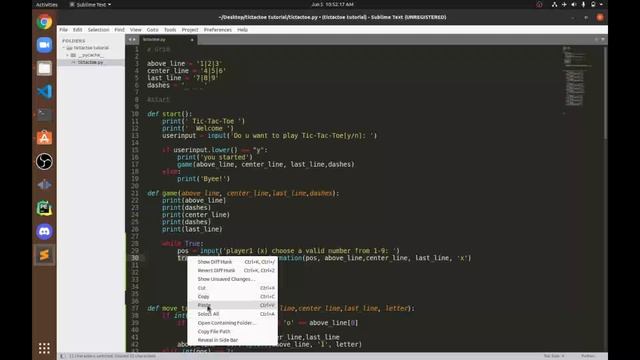Screen dimensions: 640x360
Task: Open OBS Studio from the dock
Action: pos(44,162)
